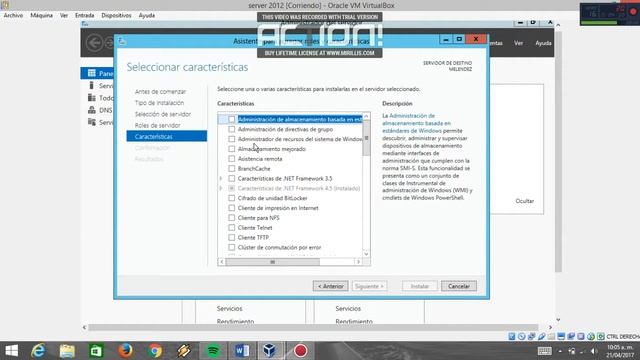This screenshot has height=360, width=640.
Task: Click feature list scroll up arrow
Action: click(366, 116)
